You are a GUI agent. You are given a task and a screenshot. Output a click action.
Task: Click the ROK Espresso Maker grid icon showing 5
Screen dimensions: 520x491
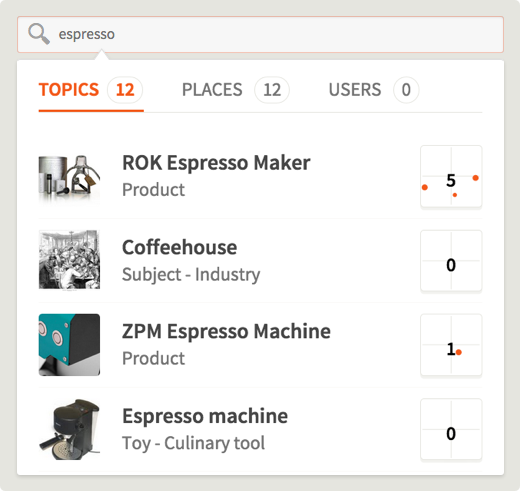451,176
